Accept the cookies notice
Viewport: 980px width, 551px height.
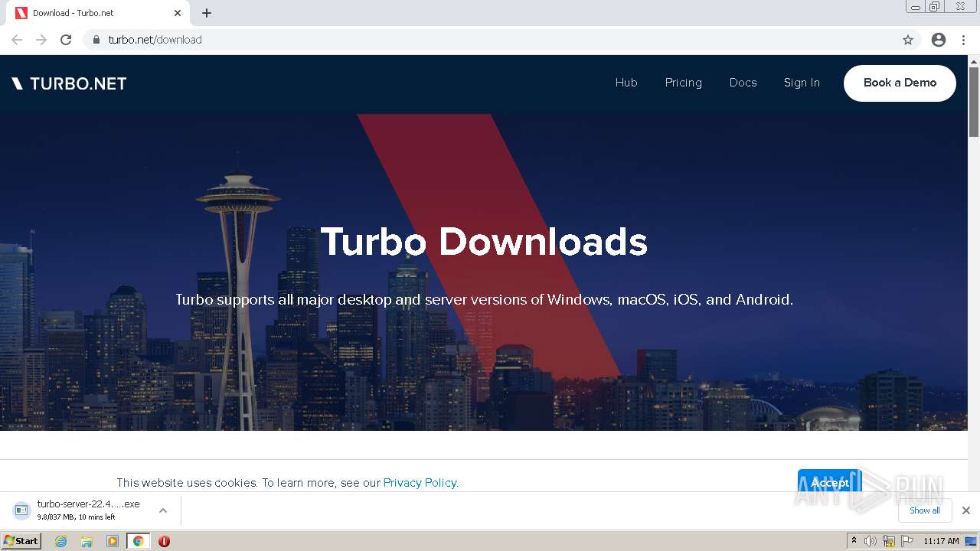click(830, 482)
